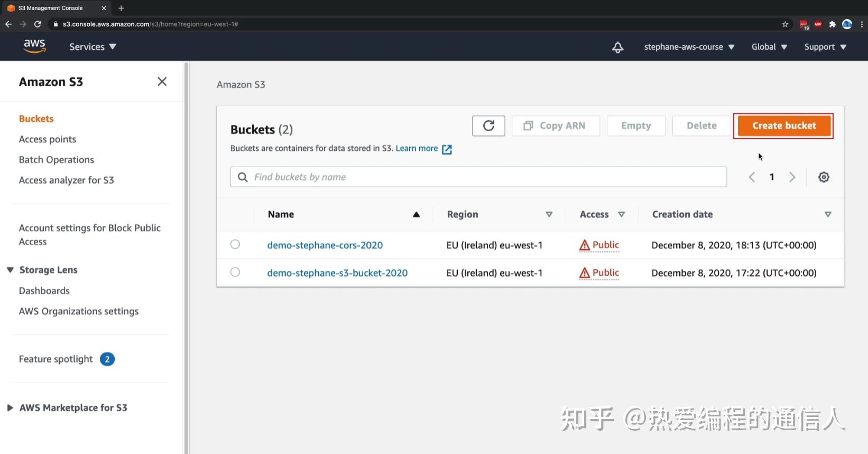Close the Amazon S3 sidebar
The width and height of the screenshot is (868, 454).
[x=162, y=81]
